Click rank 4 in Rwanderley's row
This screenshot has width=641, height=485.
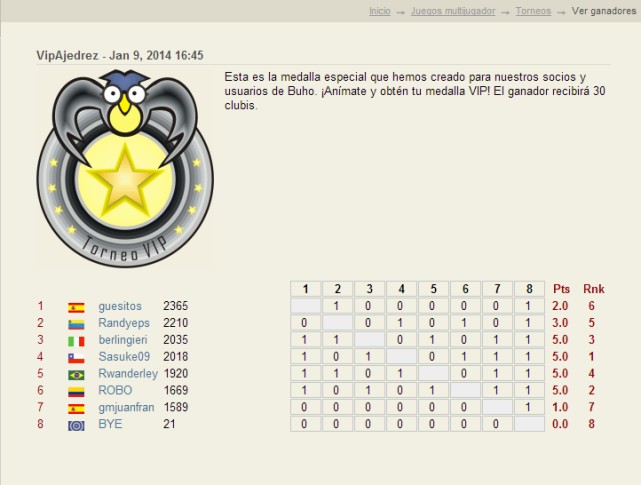click(x=592, y=373)
